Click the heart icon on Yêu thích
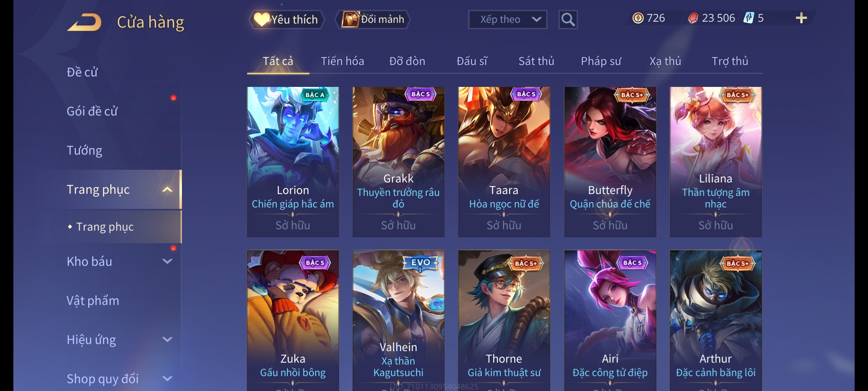 tap(261, 19)
